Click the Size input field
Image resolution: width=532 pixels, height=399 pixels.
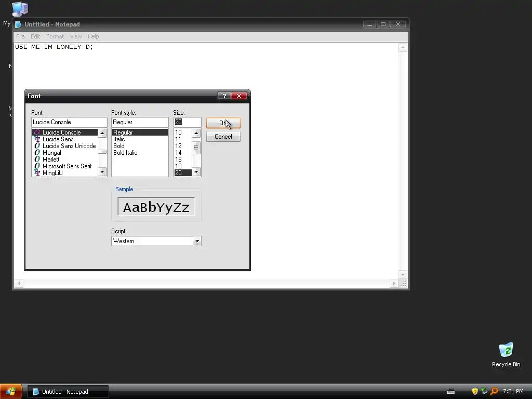click(x=187, y=122)
